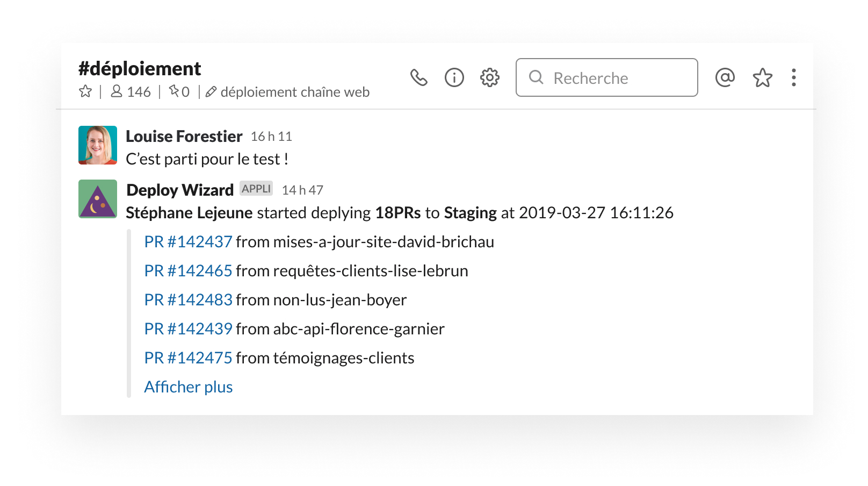The height and width of the screenshot is (486, 868).
Task: Open link PR #142465
Action: [188, 271]
